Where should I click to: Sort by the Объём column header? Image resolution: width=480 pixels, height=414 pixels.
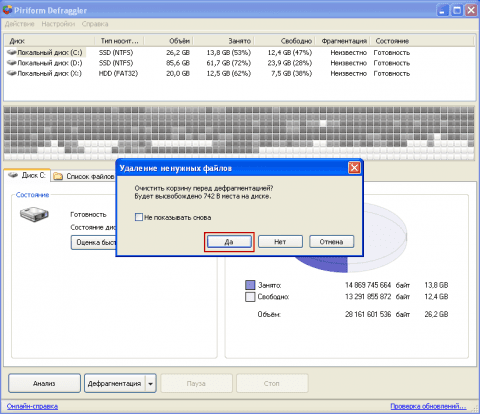(169, 41)
